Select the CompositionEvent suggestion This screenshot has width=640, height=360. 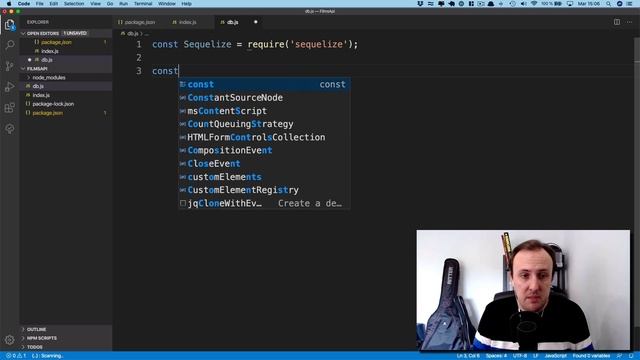pyautogui.click(x=264, y=151)
